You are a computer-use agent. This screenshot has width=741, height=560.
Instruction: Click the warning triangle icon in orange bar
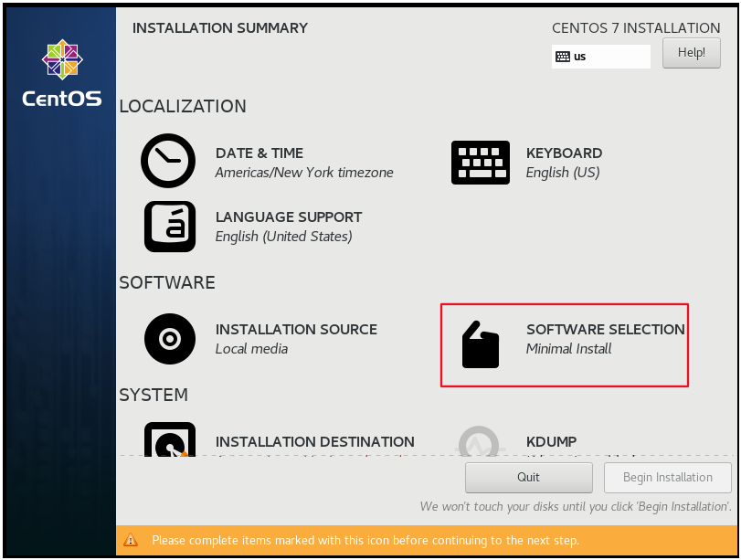click(131, 540)
